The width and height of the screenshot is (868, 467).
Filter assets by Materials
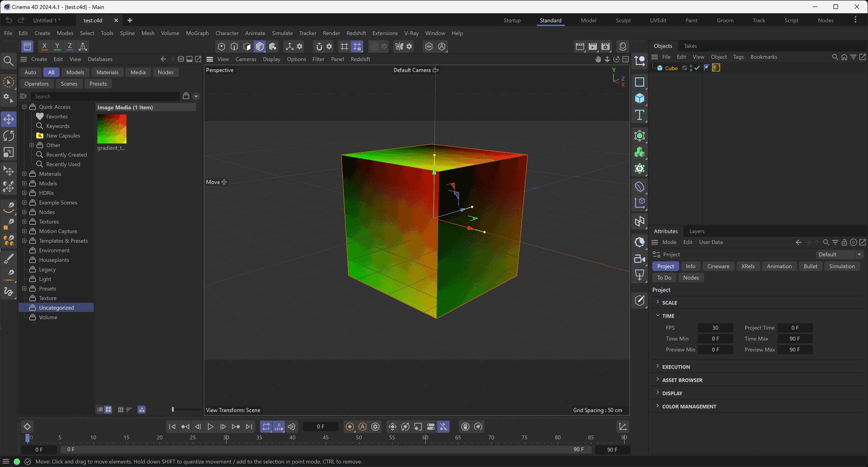[x=107, y=72]
